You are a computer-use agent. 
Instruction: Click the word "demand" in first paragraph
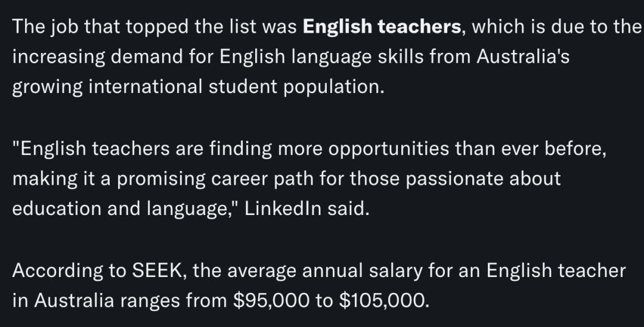(x=147, y=57)
